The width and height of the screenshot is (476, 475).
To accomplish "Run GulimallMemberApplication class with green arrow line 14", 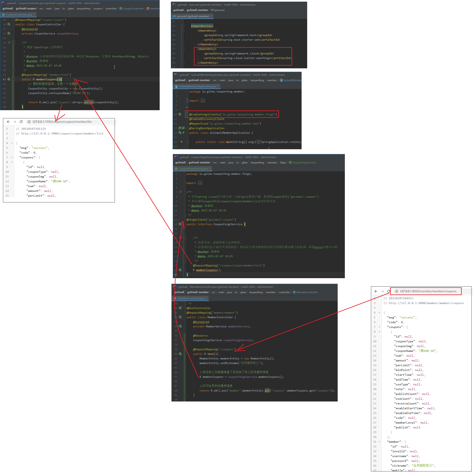I will pyautogui.click(x=184, y=133).
